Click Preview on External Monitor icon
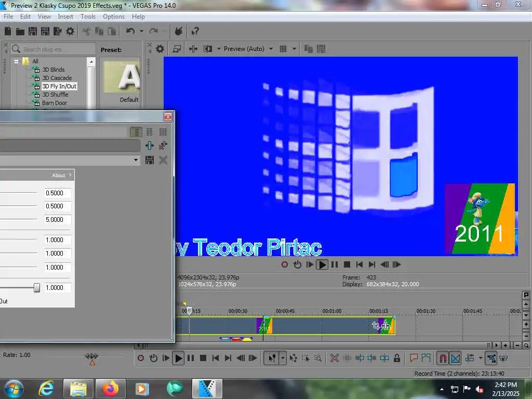Image resolution: width=532 pixels, height=399 pixels. pyautogui.click(x=177, y=49)
